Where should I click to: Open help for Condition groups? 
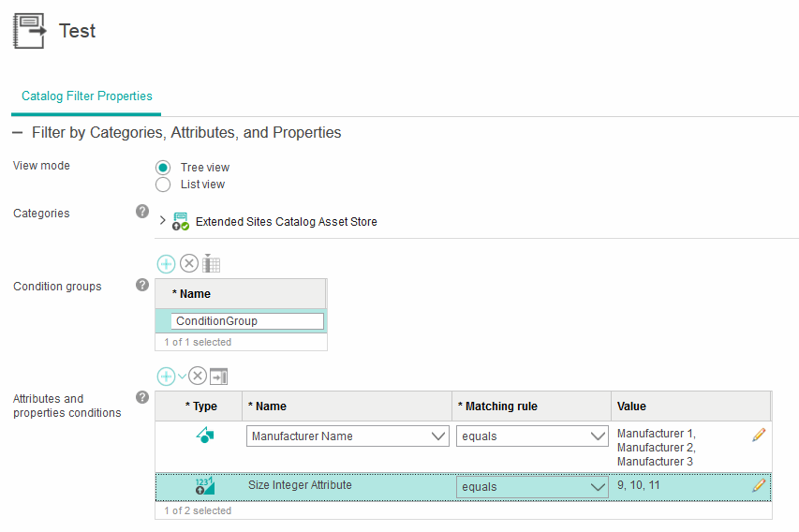(x=142, y=285)
